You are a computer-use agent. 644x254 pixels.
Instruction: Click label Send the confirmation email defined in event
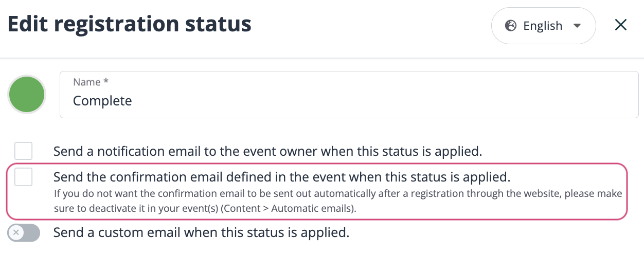click(282, 177)
